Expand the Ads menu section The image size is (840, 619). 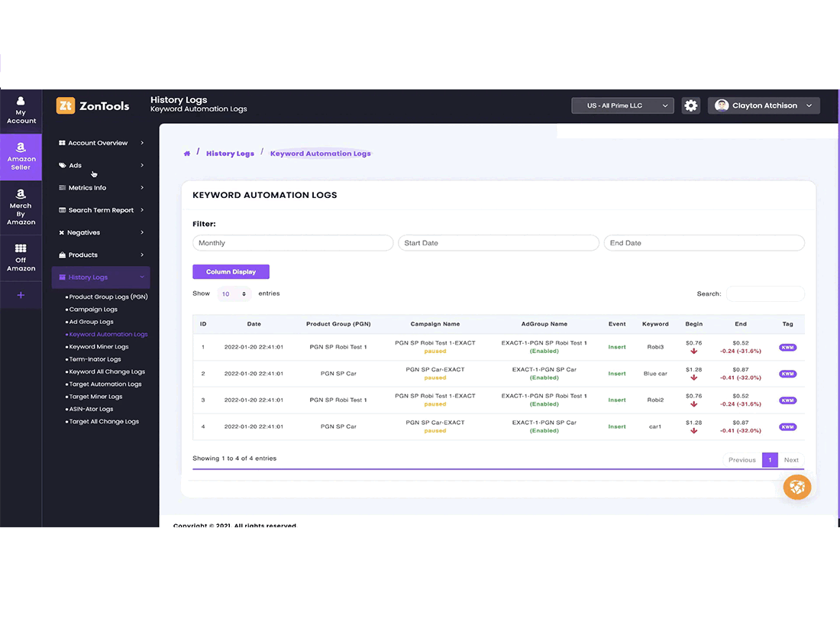click(x=101, y=166)
